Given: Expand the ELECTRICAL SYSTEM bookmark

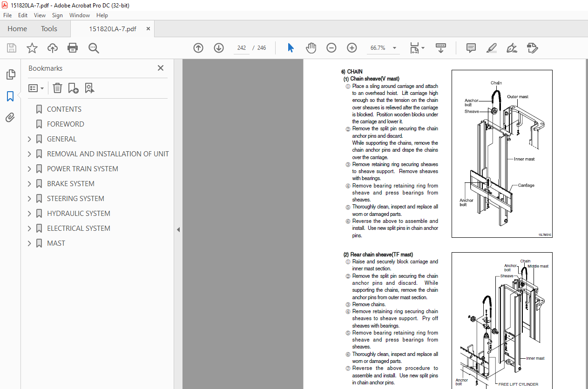Looking at the screenshot, I should (x=29, y=228).
